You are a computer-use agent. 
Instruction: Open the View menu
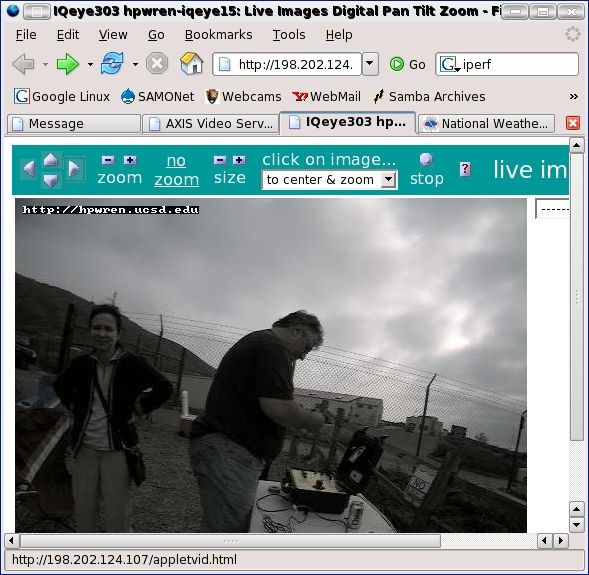pyautogui.click(x=113, y=35)
